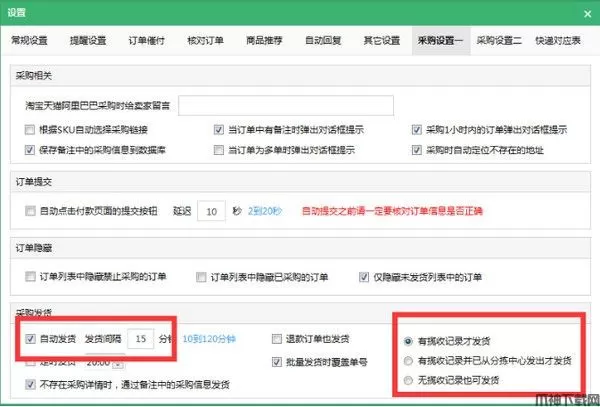Viewport: 600px width, 407px height.
Task: Uncheck 保存备注中的采购信息到数据库
Action: (x=30, y=150)
